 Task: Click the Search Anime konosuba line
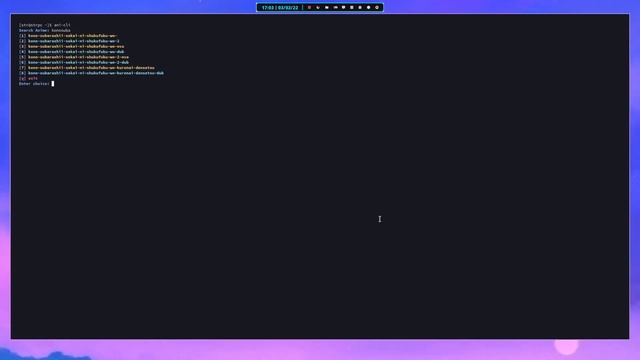pos(44,30)
